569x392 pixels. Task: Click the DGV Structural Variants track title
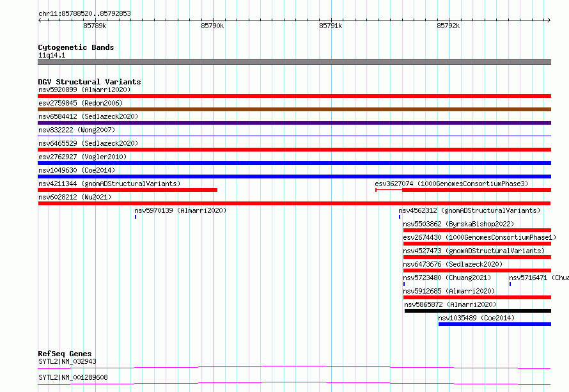pyautogui.click(x=90, y=82)
